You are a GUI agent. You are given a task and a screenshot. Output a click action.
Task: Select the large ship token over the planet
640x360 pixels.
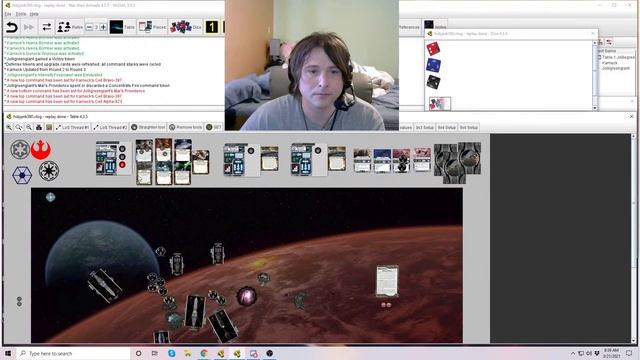pyautogui.click(x=105, y=286)
